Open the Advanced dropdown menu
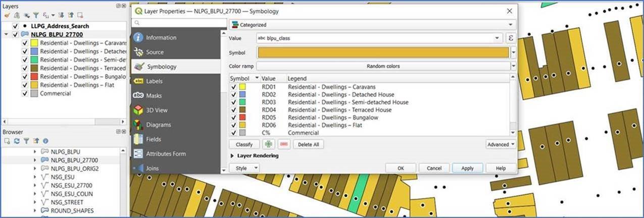The image size is (644, 218). point(501,144)
